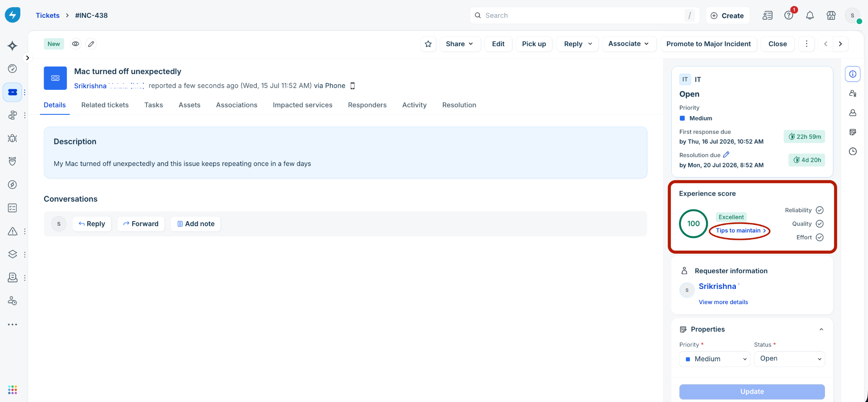
Task: Go to previous ticket arrow
Action: click(x=826, y=44)
